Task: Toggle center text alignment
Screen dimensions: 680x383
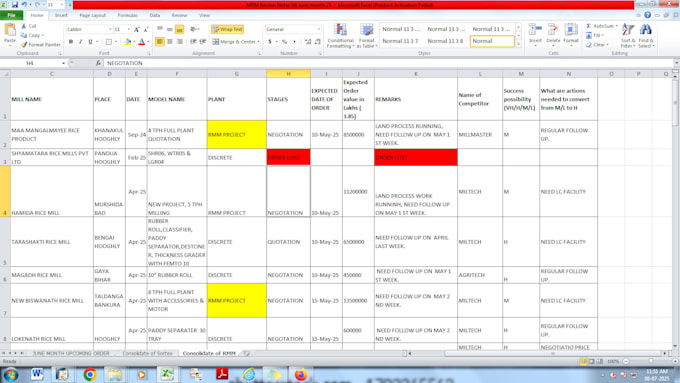Action: [x=170, y=42]
